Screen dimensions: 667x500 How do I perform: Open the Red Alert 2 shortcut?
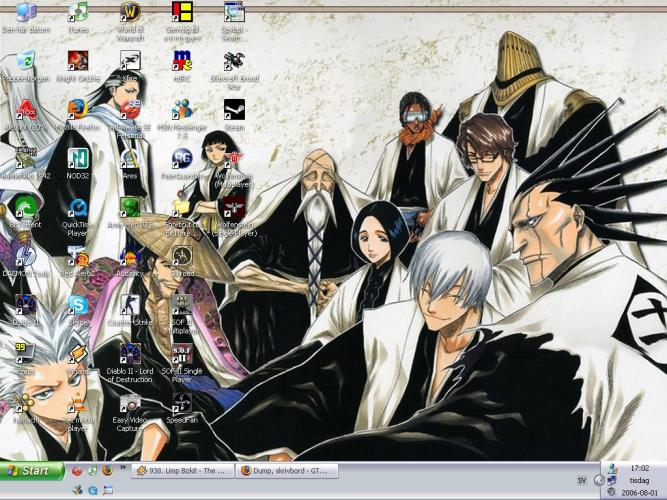pyautogui.click(x=78, y=261)
